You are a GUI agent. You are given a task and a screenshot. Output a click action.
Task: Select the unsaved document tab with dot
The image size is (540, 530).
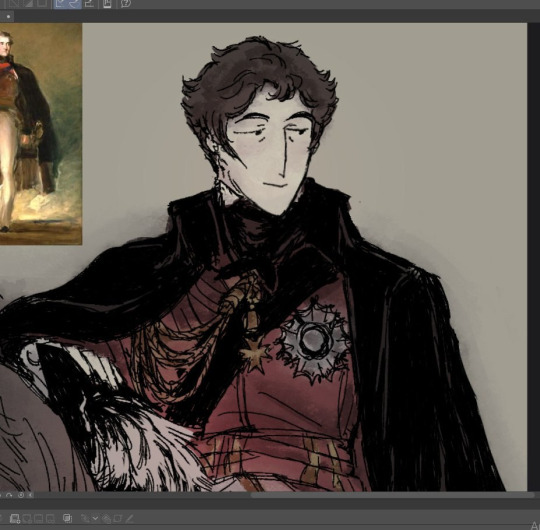[7, 16]
